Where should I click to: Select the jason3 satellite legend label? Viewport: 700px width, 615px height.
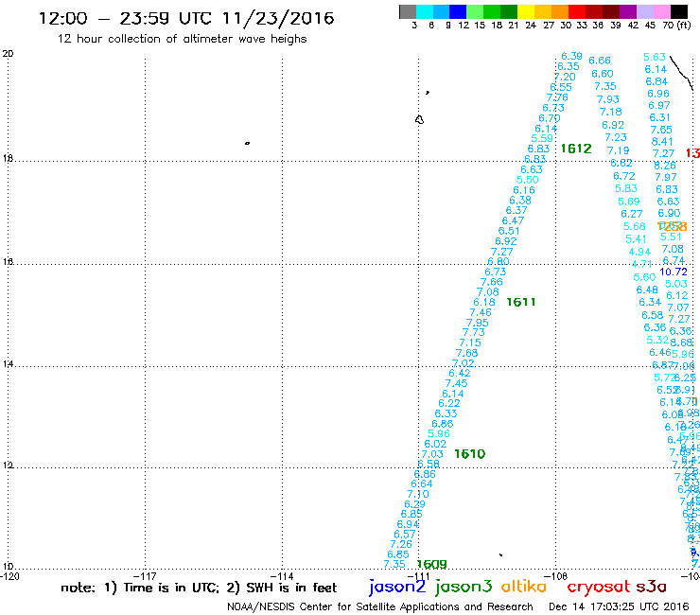(x=464, y=587)
